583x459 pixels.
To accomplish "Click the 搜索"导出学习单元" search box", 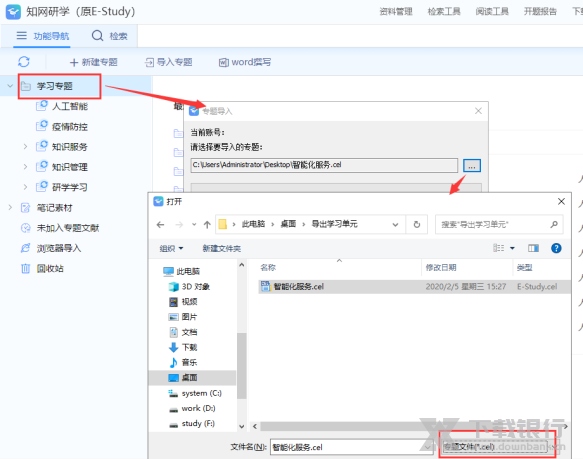I will coord(499,224).
